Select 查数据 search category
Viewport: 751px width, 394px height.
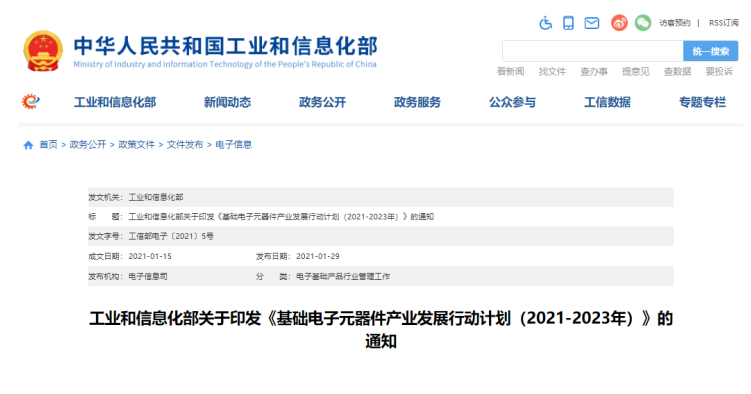coord(677,72)
